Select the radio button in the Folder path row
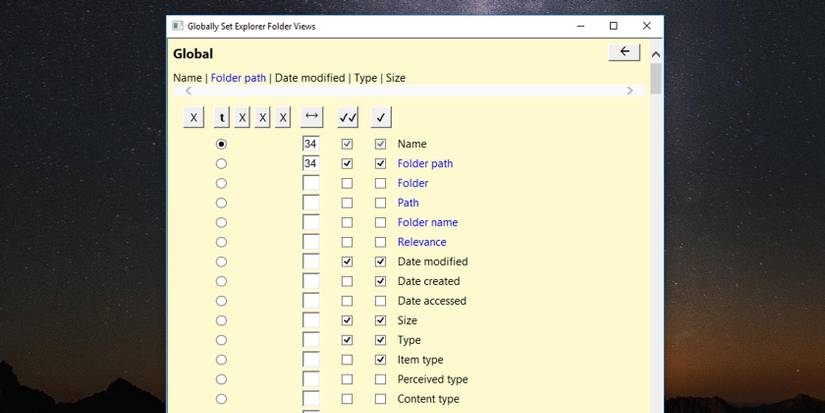This screenshot has width=825, height=413. point(222,164)
